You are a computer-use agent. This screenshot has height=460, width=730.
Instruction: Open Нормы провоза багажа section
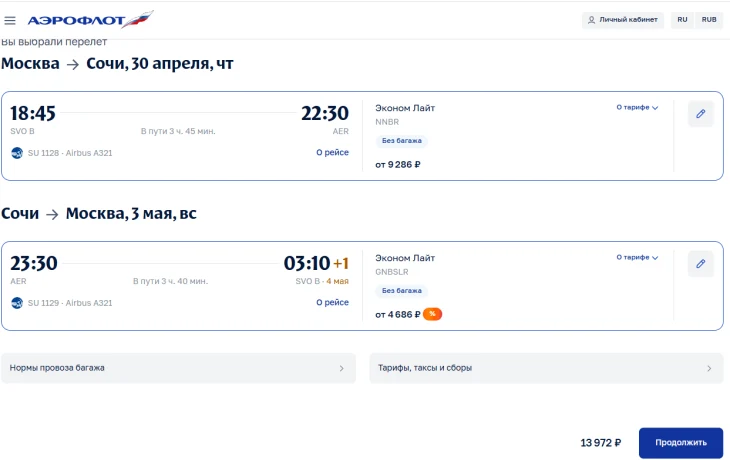point(178,368)
